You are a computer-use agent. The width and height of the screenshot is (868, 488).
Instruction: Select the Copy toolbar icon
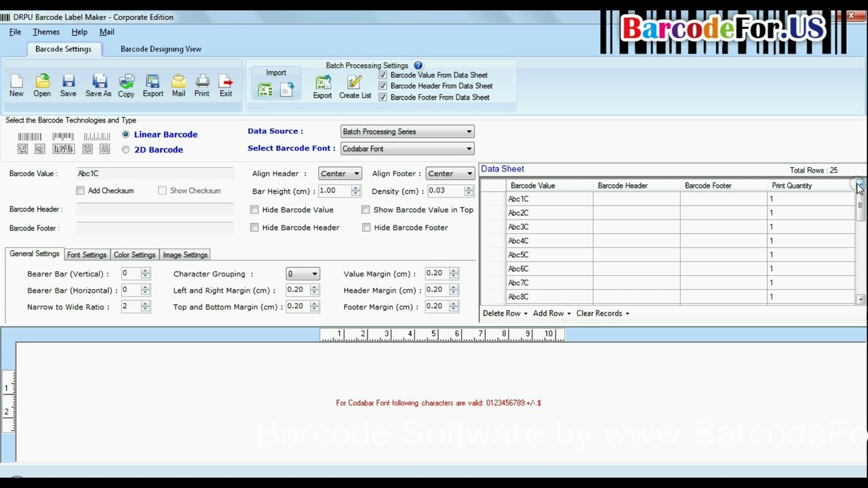(x=126, y=82)
